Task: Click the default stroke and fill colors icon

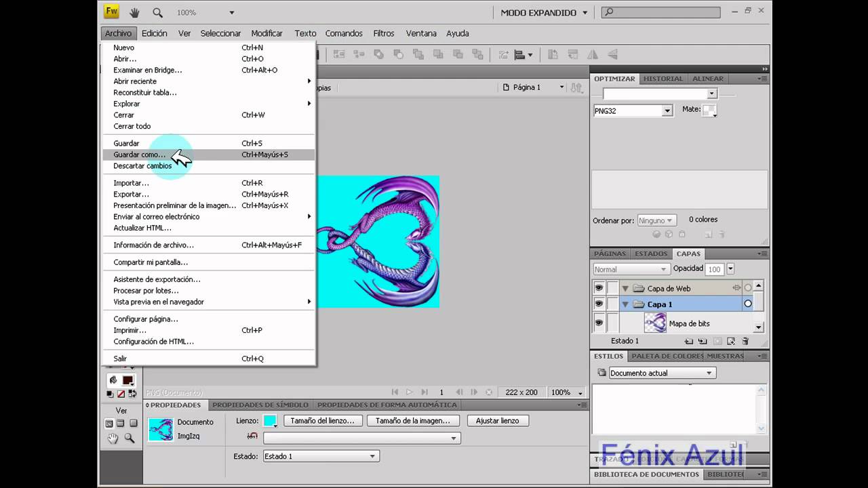Action: (110, 394)
